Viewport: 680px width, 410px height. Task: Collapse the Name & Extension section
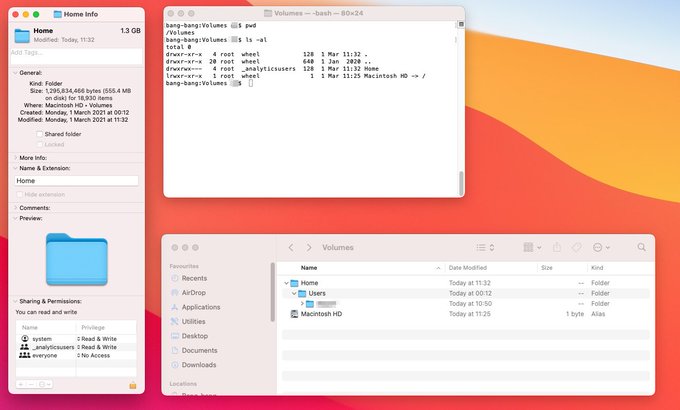pyautogui.click(x=15, y=168)
